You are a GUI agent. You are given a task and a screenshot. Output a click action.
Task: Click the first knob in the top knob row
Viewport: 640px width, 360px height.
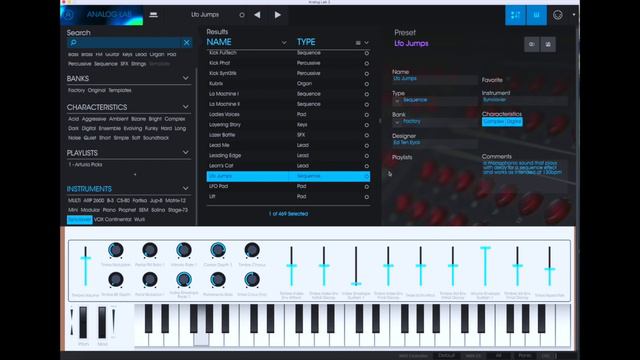coord(116,250)
